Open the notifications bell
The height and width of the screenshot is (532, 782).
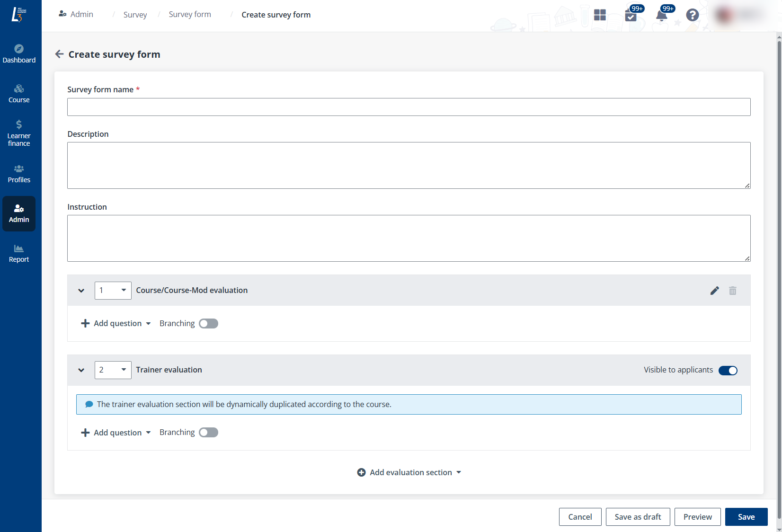(661, 15)
